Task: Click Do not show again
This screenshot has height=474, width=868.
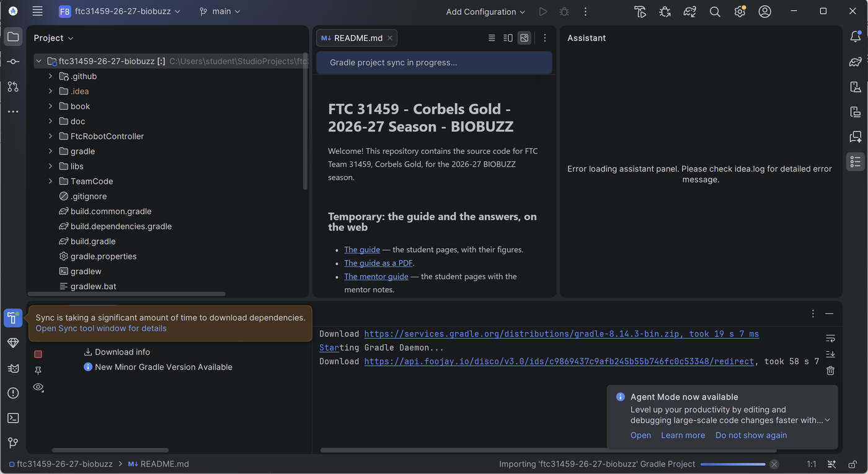Action: click(x=751, y=435)
